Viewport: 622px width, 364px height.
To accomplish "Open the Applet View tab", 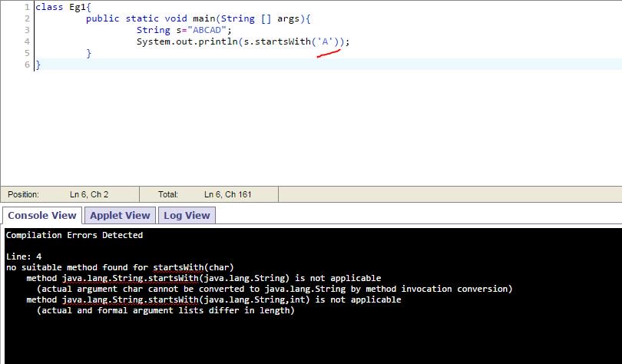I will tap(120, 215).
